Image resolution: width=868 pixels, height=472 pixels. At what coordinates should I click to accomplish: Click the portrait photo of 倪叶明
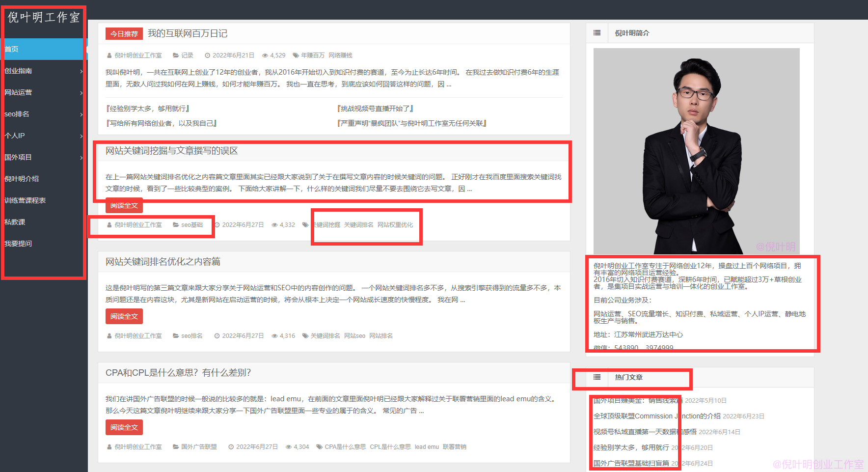pos(696,151)
